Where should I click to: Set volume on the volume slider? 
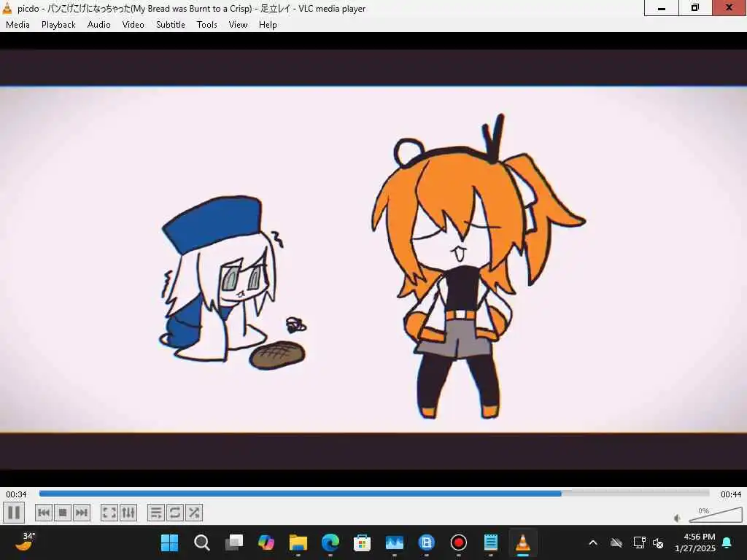pos(716,515)
